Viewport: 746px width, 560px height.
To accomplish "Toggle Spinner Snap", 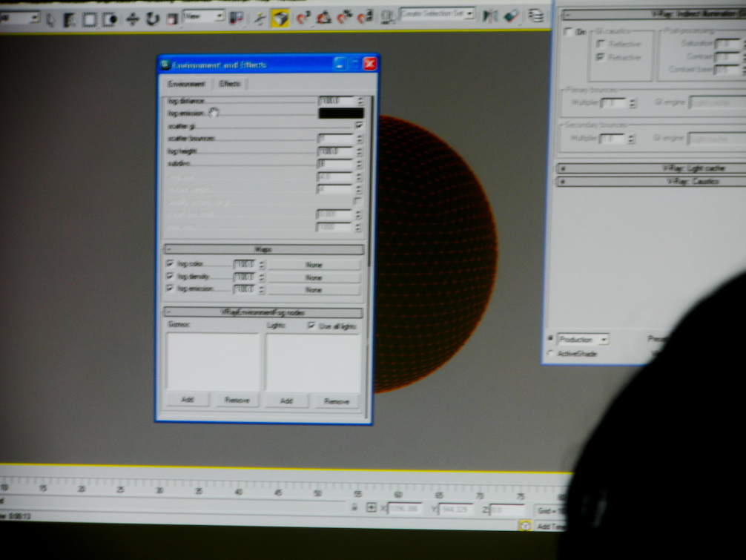I will pyautogui.click(x=365, y=18).
